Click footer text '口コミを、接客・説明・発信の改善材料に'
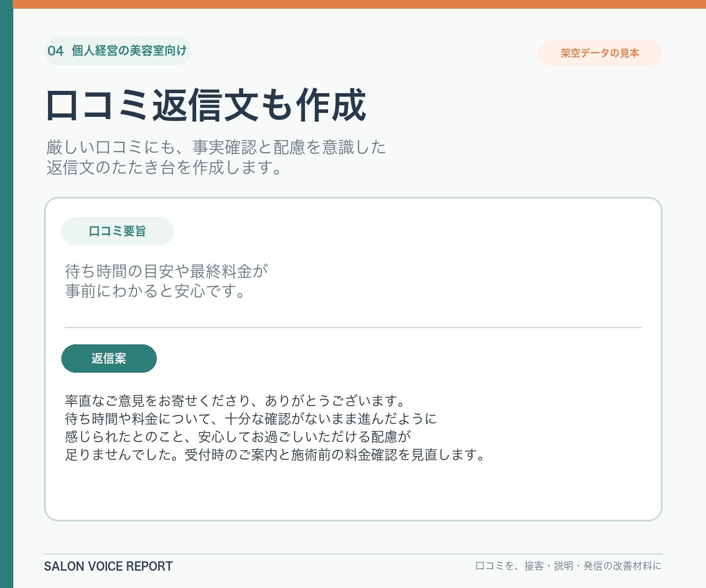The height and width of the screenshot is (588, 706). pyautogui.click(x=568, y=566)
